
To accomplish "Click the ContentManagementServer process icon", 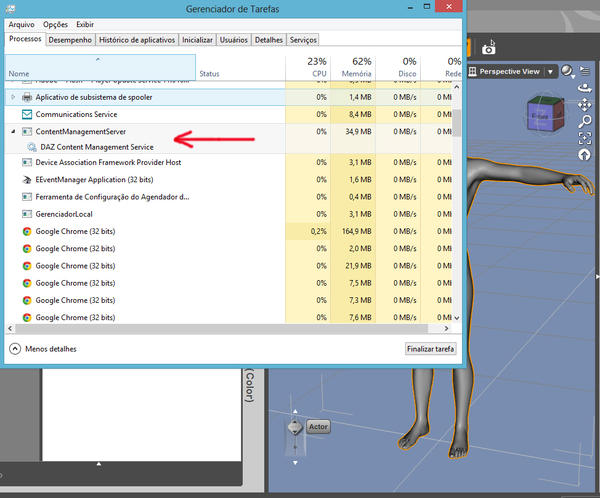I will (27, 132).
